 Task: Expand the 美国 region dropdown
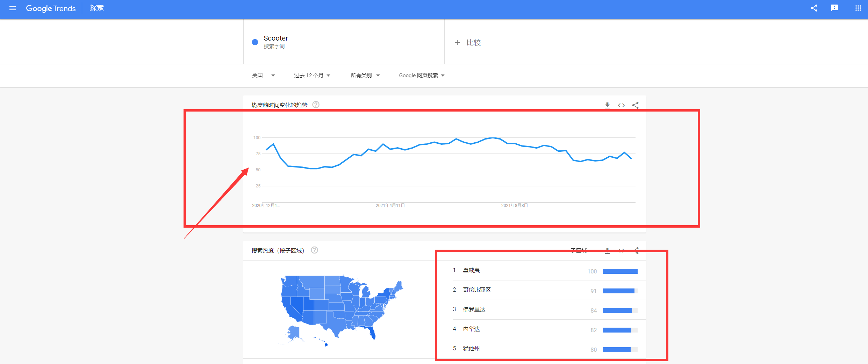263,76
